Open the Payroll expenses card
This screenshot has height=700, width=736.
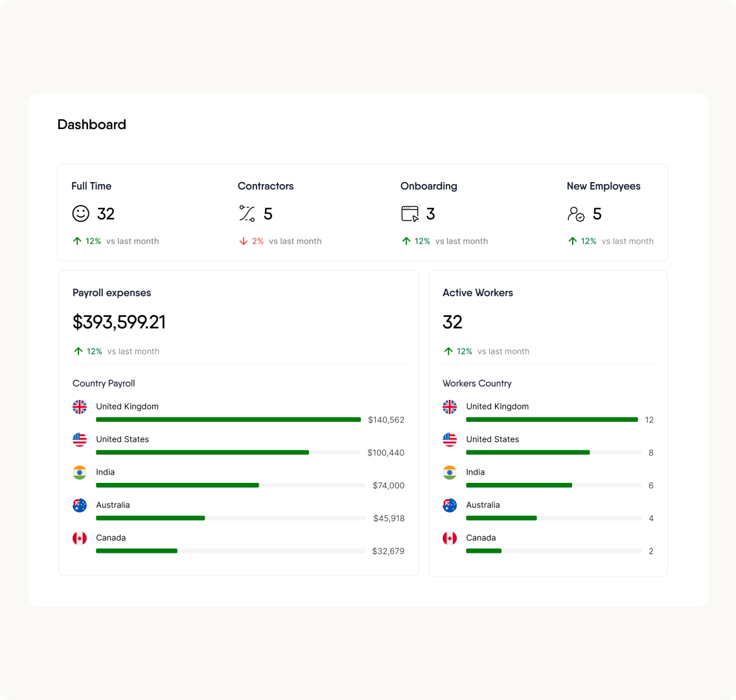tap(111, 292)
